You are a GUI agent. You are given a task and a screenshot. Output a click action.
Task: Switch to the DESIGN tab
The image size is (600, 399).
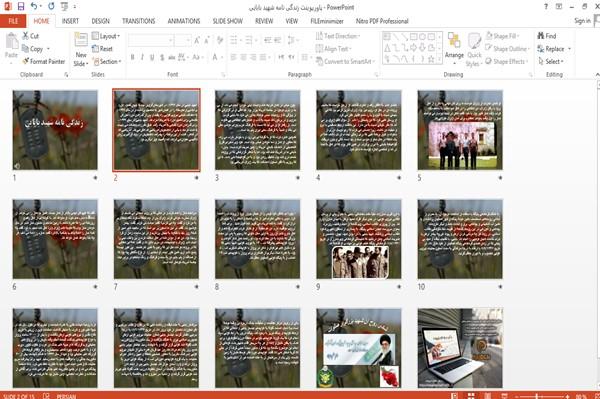(x=101, y=21)
